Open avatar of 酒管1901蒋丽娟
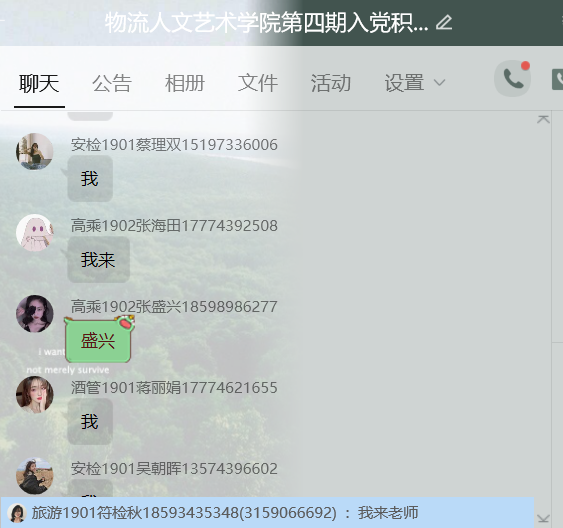Viewport: 563px width, 528px height. pos(34,395)
